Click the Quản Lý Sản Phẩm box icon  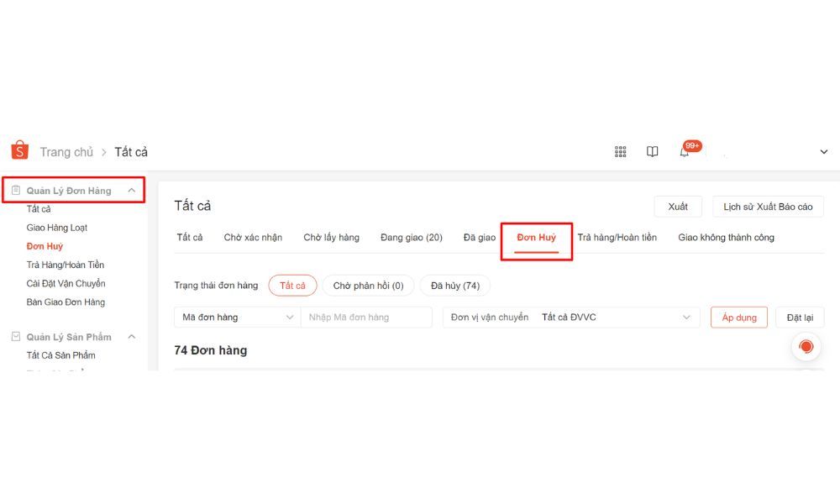pos(16,336)
